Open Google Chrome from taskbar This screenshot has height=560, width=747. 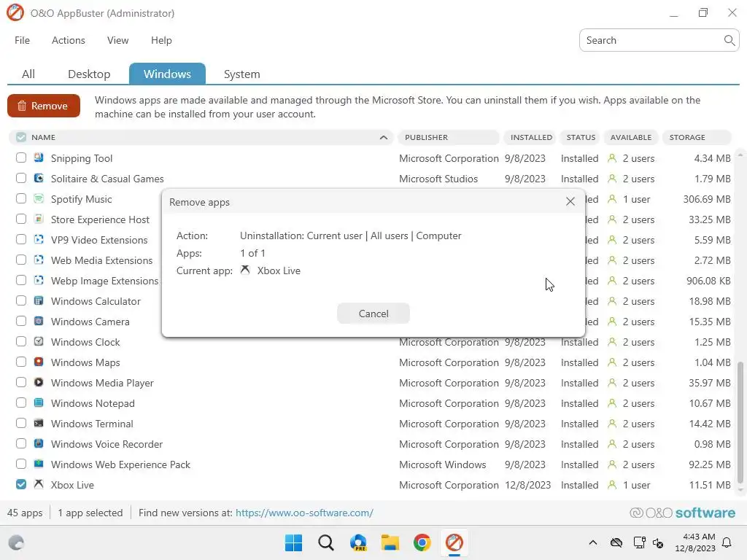422,542
